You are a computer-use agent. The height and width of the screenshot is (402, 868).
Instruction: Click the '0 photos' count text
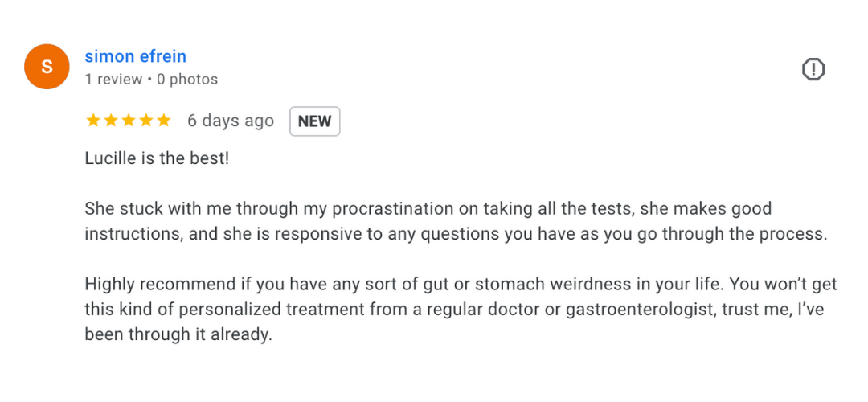point(187,80)
